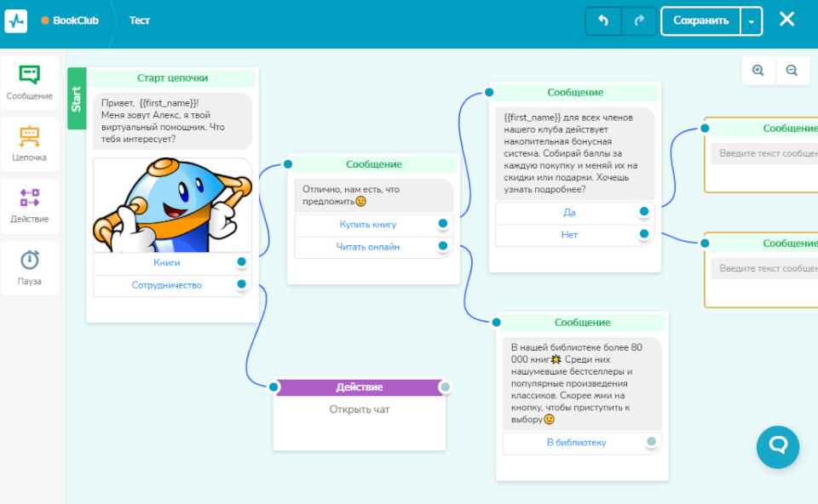This screenshot has height=504, width=818.
Task: Click the connector dot of Книги
Action: [x=241, y=261]
